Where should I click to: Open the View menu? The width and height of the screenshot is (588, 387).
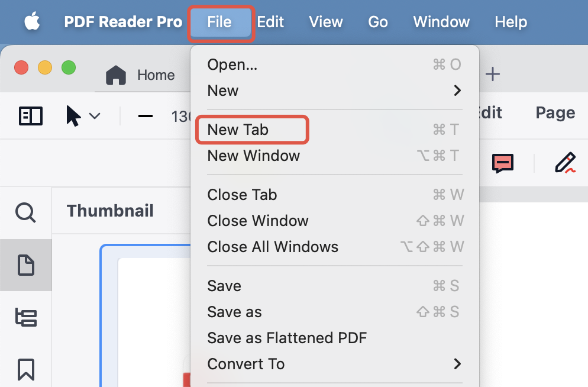pyautogui.click(x=325, y=22)
